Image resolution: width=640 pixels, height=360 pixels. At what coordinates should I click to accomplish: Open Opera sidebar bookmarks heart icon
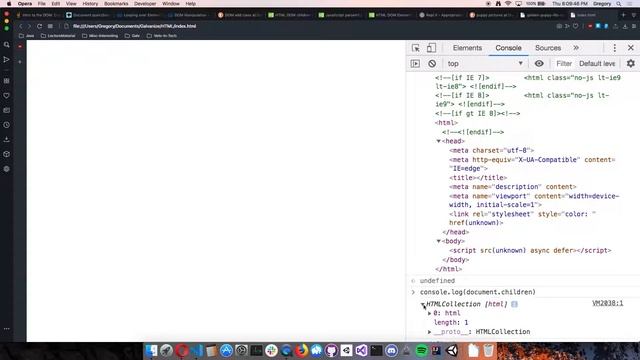(7, 96)
